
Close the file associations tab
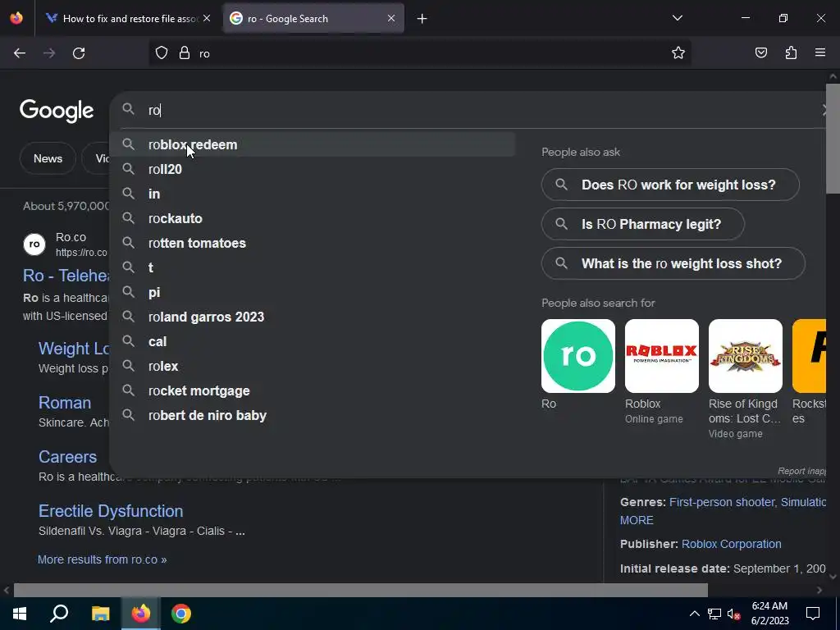tap(207, 18)
